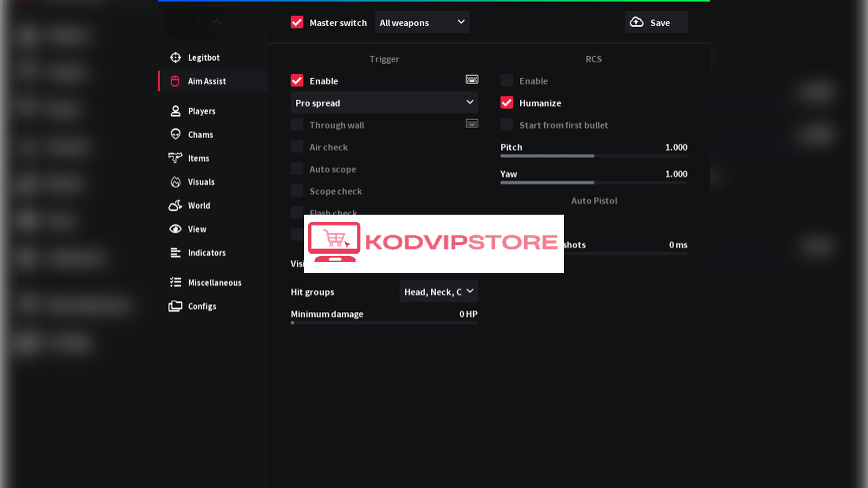Click the Pitch value 1.000
868x488 pixels.
click(x=676, y=147)
